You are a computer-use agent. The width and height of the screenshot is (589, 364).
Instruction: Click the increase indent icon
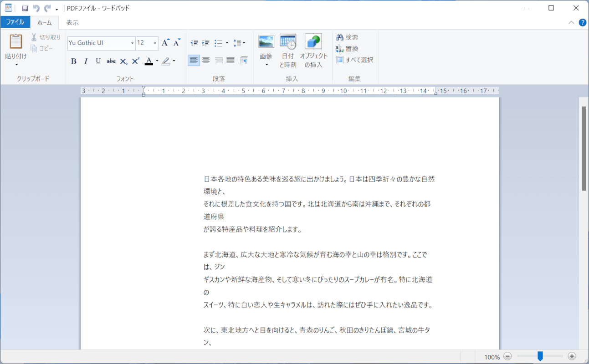point(206,43)
